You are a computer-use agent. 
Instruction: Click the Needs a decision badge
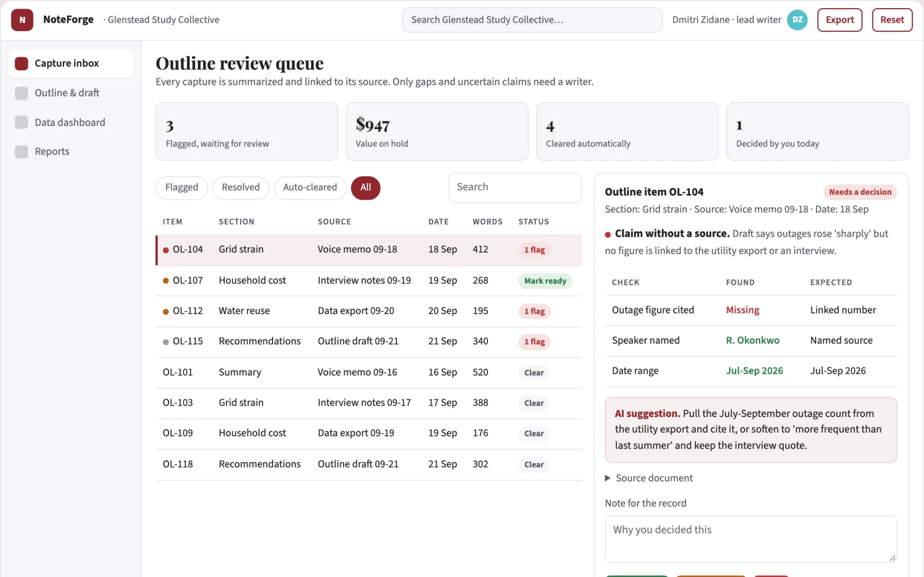click(860, 192)
